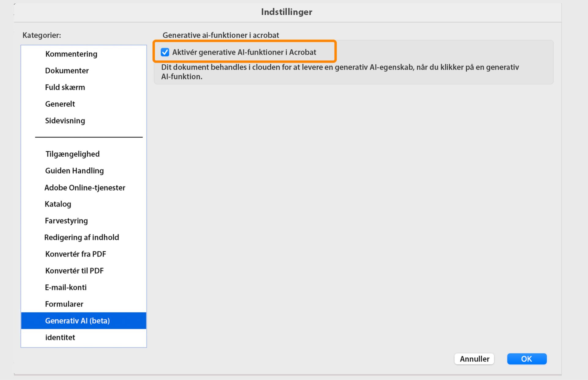The image size is (588, 380).
Task: Select Guiden Handling category
Action: click(x=74, y=171)
